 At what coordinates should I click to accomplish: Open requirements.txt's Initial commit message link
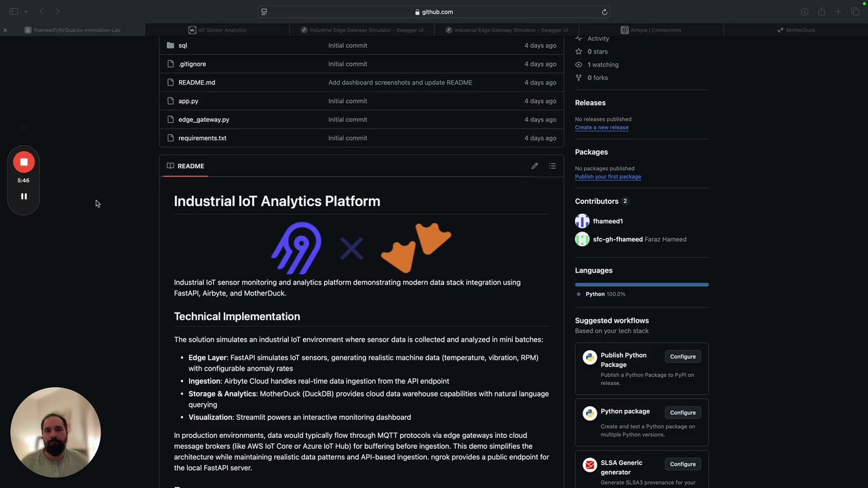point(348,138)
